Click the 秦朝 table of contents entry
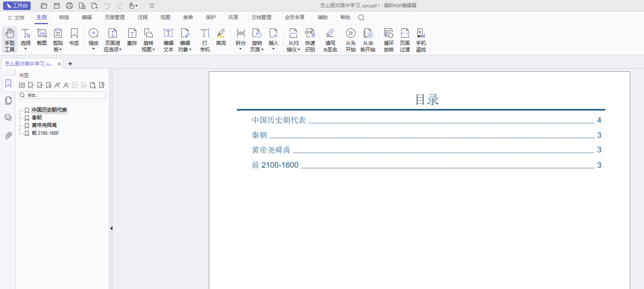 259,135
